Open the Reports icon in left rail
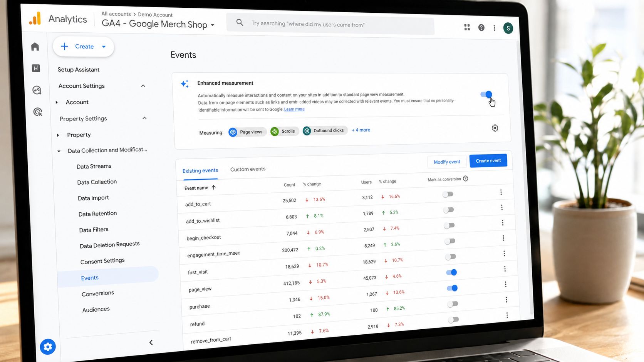644x362 pixels. coord(36,68)
